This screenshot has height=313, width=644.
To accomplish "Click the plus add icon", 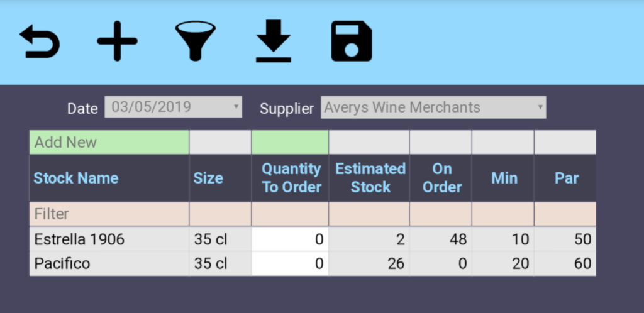I will (x=117, y=41).
